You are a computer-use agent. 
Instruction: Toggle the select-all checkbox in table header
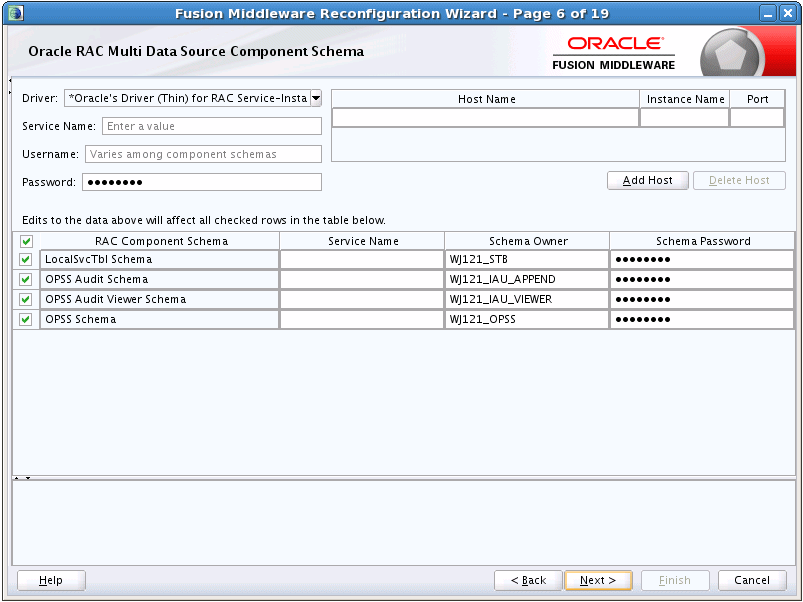26,241
